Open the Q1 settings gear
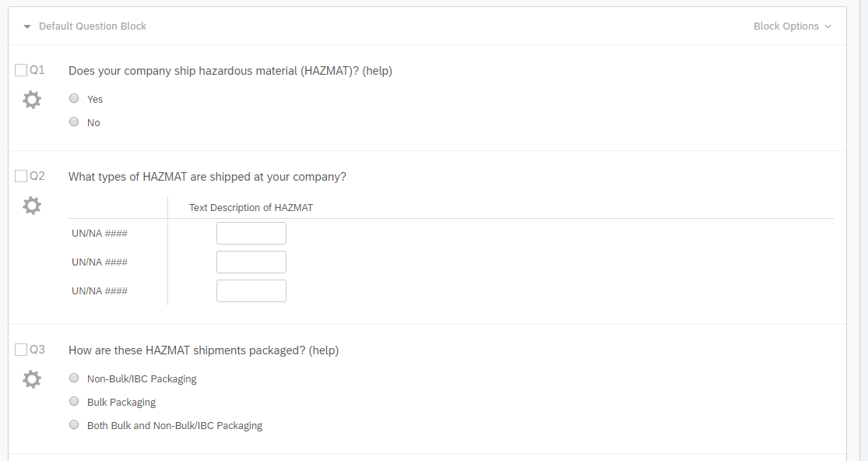The width and height of the screenshot is (868, 461). click(x=31, y=100)
